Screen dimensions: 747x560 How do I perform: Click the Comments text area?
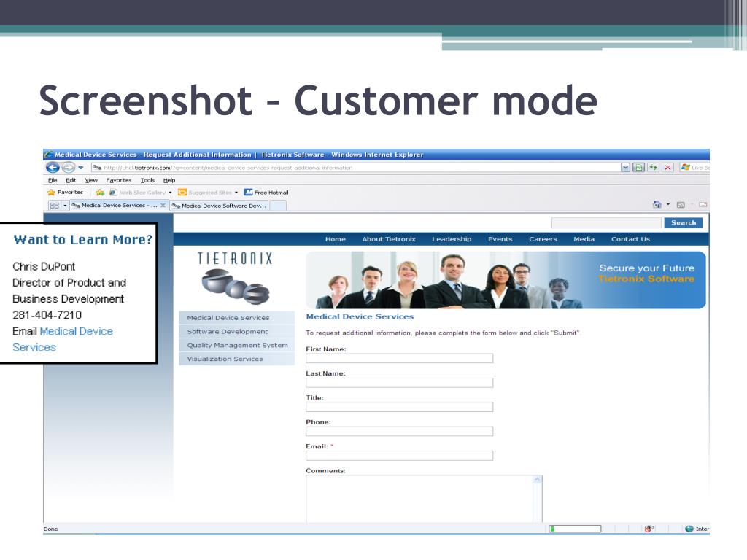tap(419, 499)
